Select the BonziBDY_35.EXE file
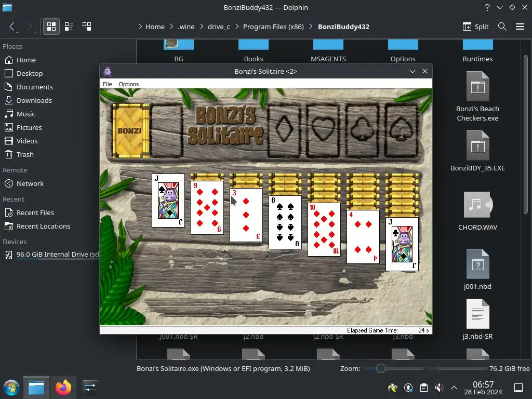 tap(477, 151)
